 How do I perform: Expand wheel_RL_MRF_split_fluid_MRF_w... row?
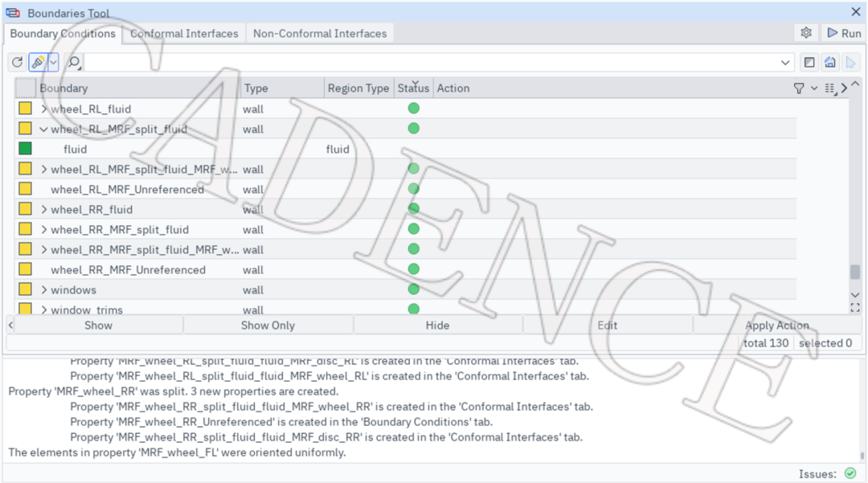(x=43, y=170)
